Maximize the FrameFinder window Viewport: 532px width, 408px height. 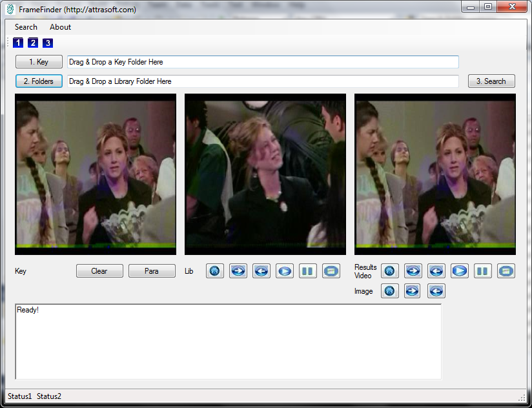pyautogui.click(x=488, y=6)
